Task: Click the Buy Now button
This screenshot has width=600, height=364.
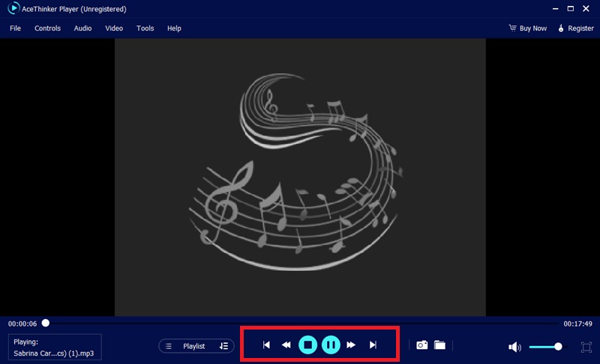Action: 528,28
